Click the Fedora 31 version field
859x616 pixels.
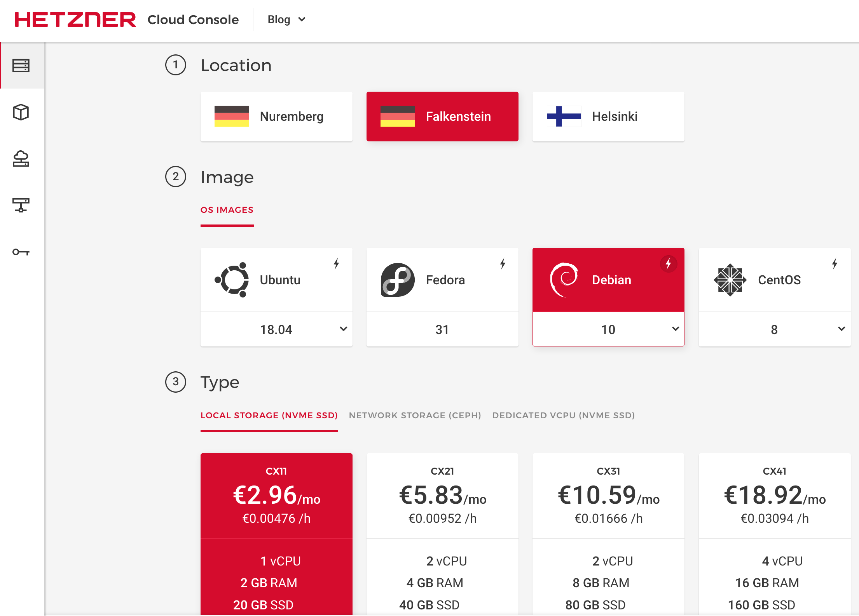[x=442, y=329]
